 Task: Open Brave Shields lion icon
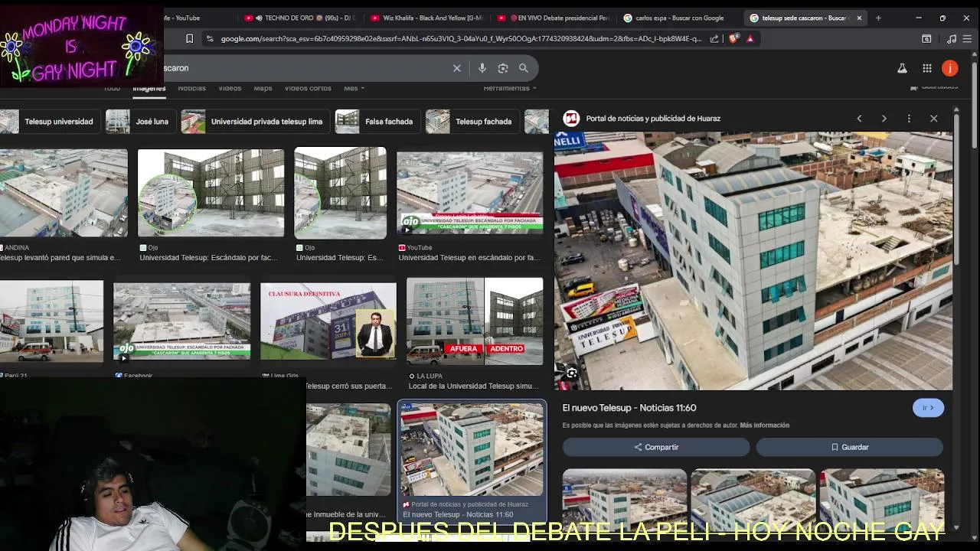733,38
